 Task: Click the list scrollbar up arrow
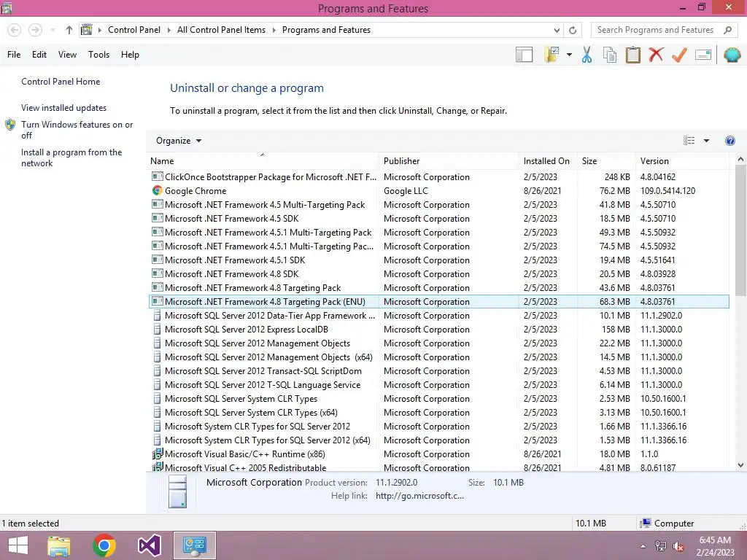click(740, 160)
